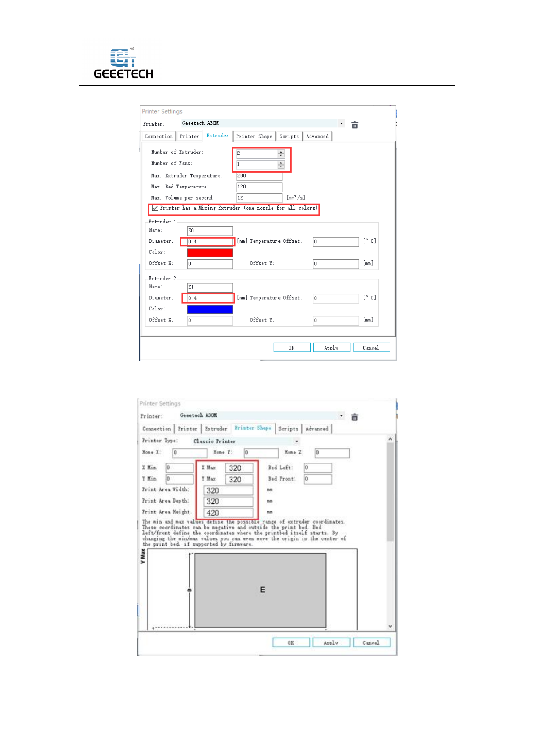Open the Scripts tab in the Printer Shape dialog
The height and width of the screenshot is (756, 535).
[x=288, y=429]
